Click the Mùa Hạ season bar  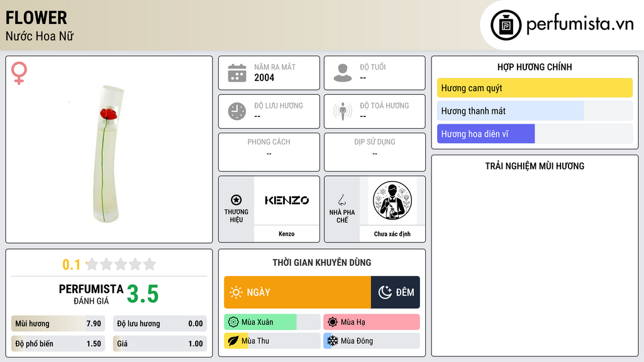[372, 322]
